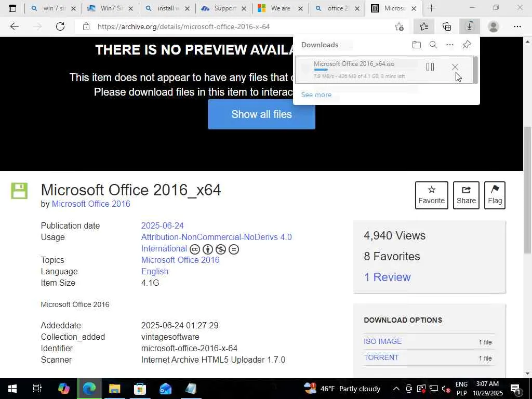
Task: Close the Support tab
Action: pos(244,9)
